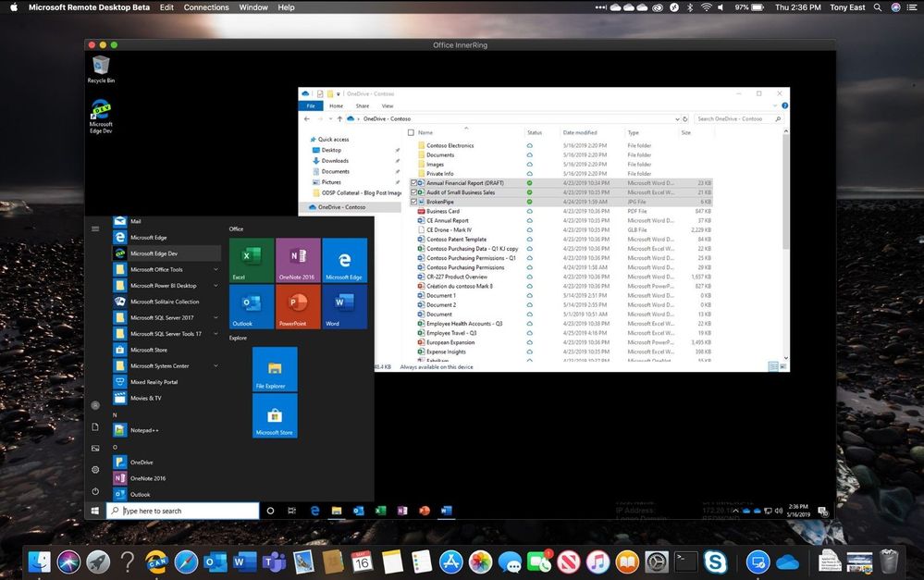Open Settings gear in Start menu rail

point(95,470)
